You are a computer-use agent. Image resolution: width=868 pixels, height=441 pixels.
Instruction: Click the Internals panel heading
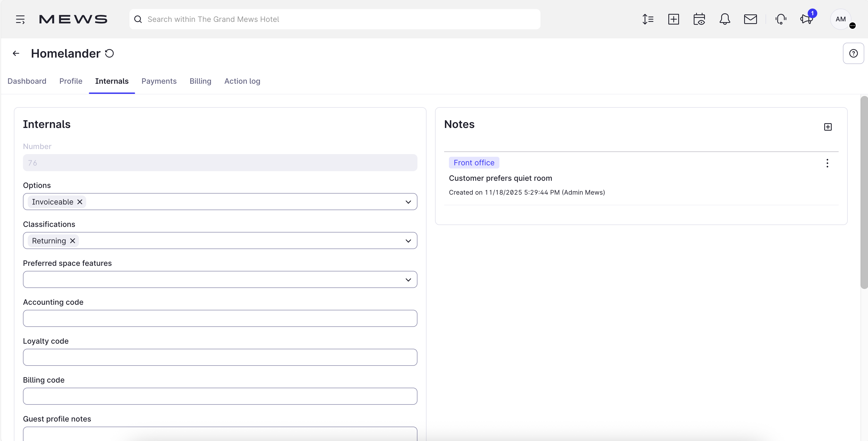(x=47, y=124)
